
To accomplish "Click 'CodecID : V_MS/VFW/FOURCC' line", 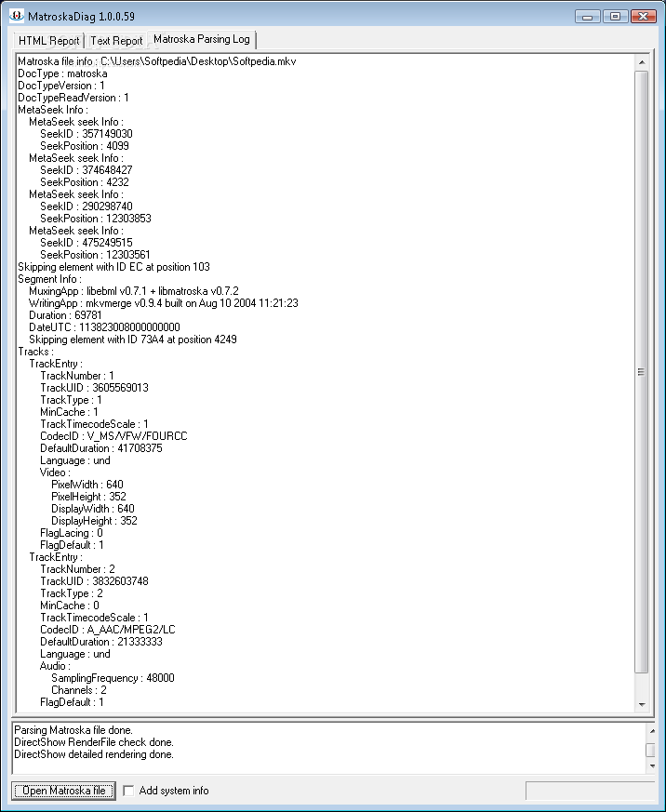I will coord(113,436).
